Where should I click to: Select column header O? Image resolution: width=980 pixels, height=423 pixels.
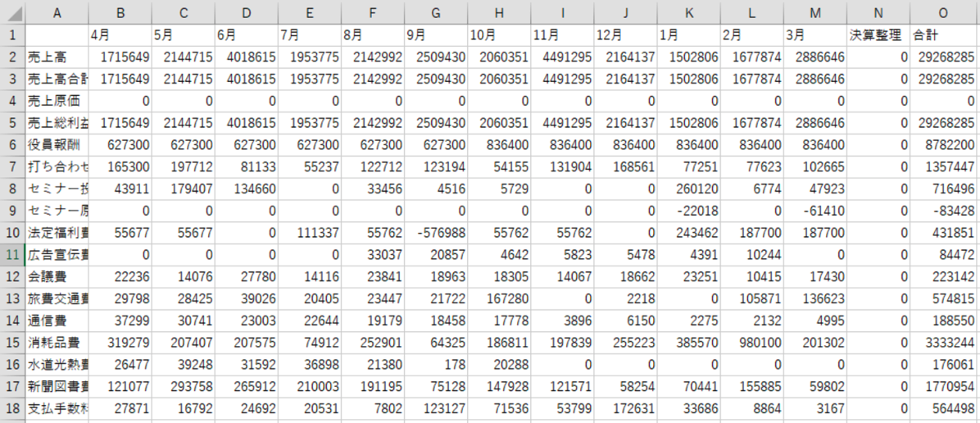point(945,11)
